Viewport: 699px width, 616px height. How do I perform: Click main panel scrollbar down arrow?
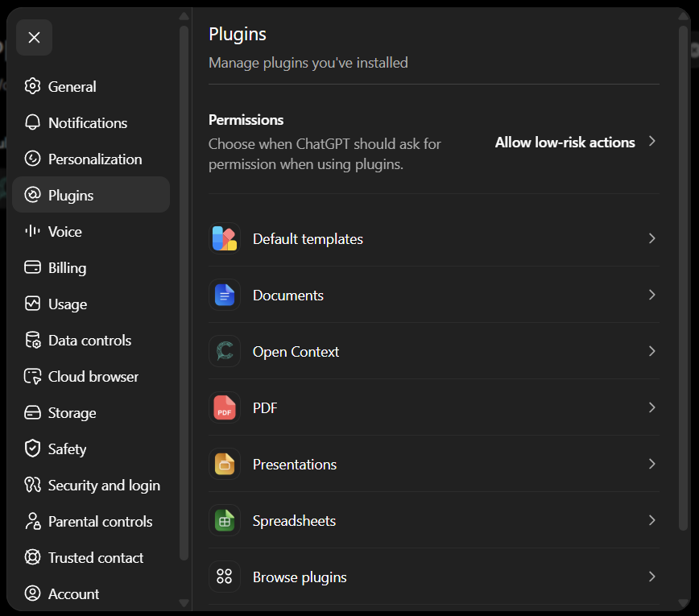click(x=683, y=603)
